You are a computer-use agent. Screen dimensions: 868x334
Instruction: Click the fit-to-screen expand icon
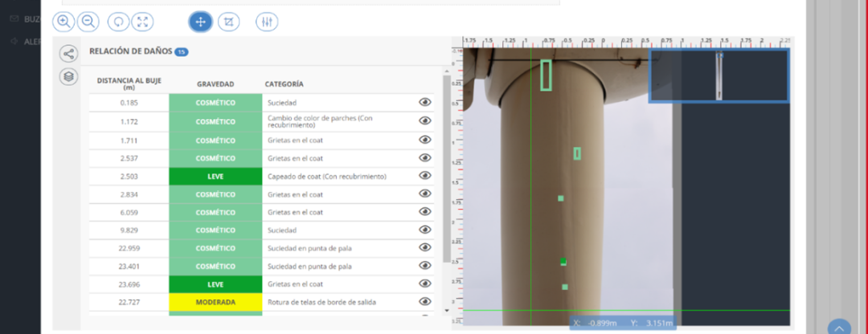click(x=142, y=22)
